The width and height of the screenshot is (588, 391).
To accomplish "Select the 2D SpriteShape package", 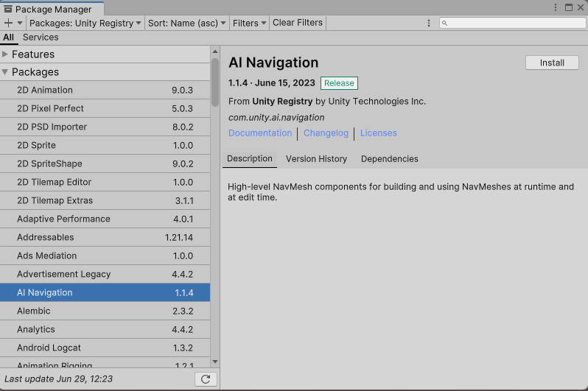I will tap(105, 163).
